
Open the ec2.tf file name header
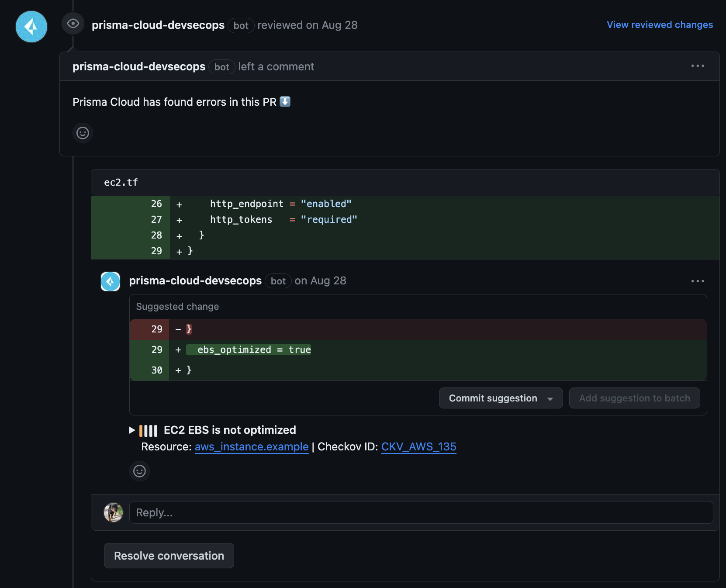(121, 183)
